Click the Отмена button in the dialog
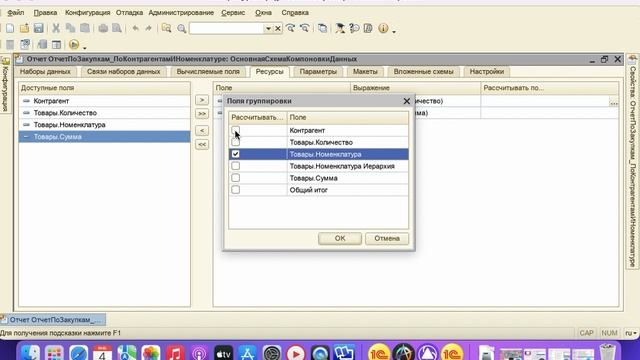The image size is (640, 360). coord(387,238)
